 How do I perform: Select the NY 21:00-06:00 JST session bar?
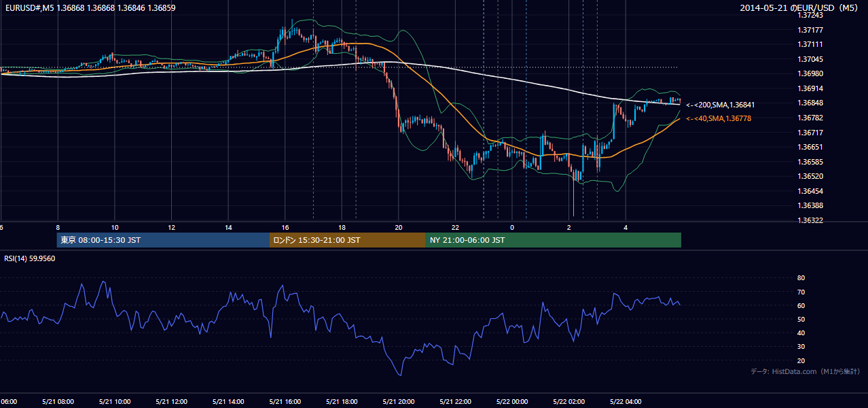coord(554,240)
